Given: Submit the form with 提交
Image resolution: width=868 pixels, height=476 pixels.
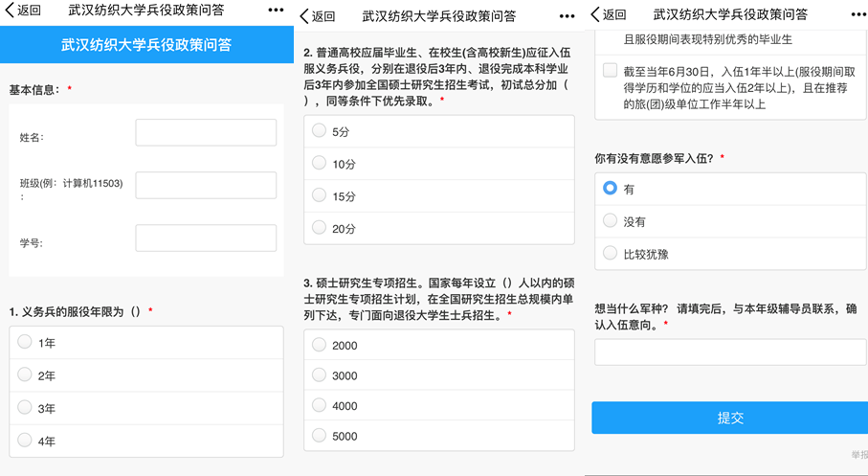Looking at the screenshot, I should coord(730,418).
